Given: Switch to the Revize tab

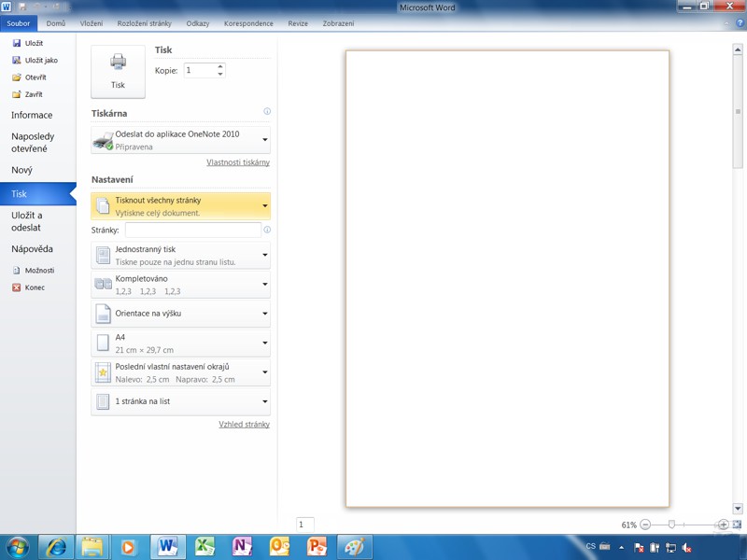Looking at the screenshot, I should [298, 23].
